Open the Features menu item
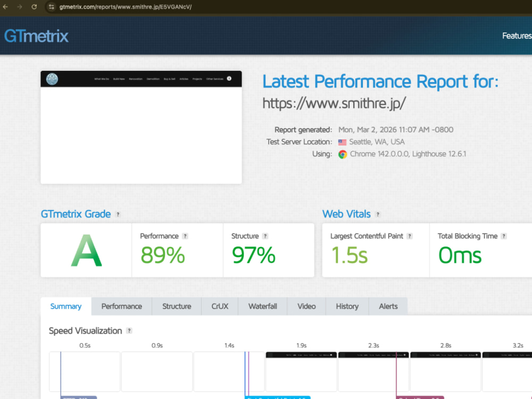532x399 pixels. tap(517, 36)
